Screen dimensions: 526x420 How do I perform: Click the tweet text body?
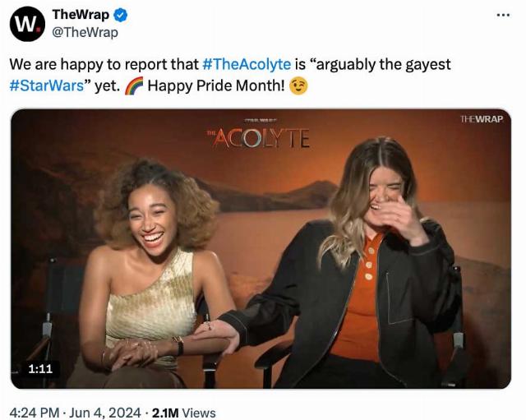(230, 75)
